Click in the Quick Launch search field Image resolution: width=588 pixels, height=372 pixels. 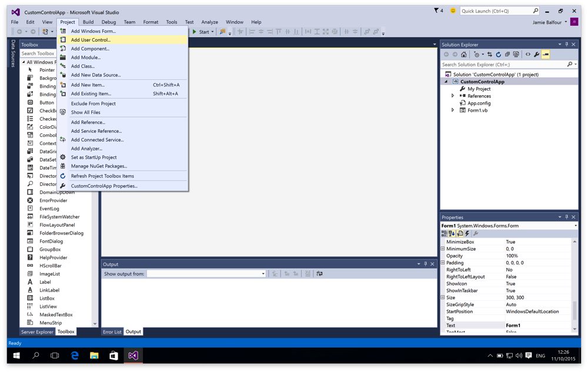[496, 11]
